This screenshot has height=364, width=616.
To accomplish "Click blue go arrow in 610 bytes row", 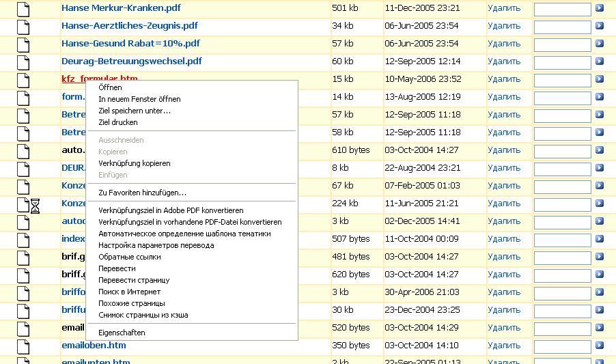I will (600, 150).
